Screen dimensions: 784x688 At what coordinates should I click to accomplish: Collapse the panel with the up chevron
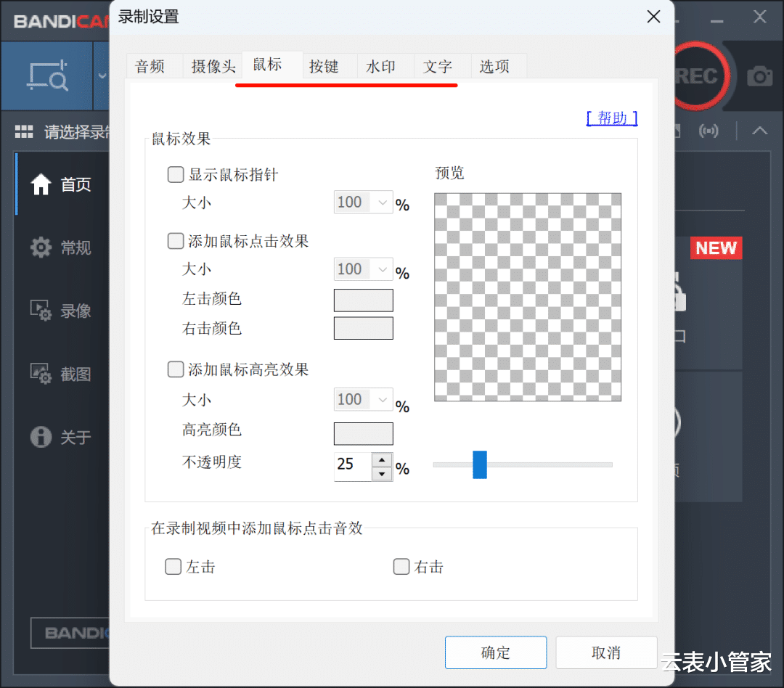pos(759,131)
